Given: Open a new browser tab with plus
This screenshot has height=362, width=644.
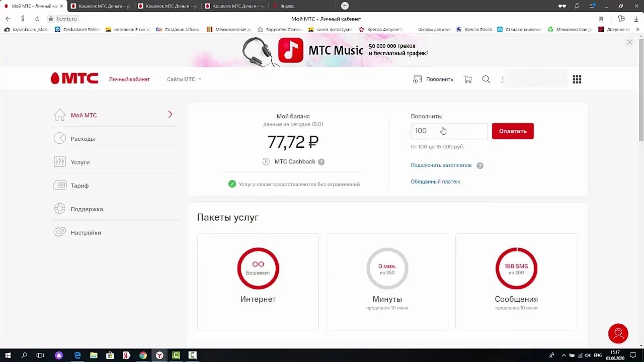Looking at the screenshot, I should coord(345,6).
